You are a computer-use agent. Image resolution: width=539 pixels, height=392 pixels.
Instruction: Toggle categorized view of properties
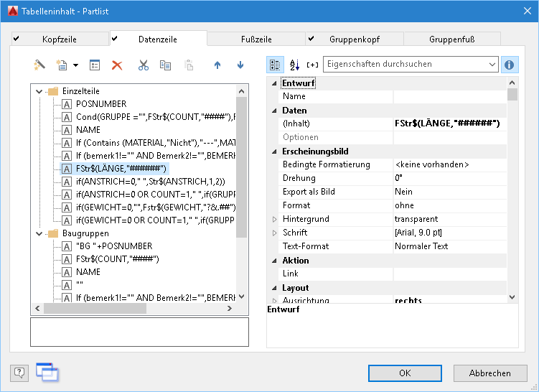pyautogui.click(x=275, y=65)
